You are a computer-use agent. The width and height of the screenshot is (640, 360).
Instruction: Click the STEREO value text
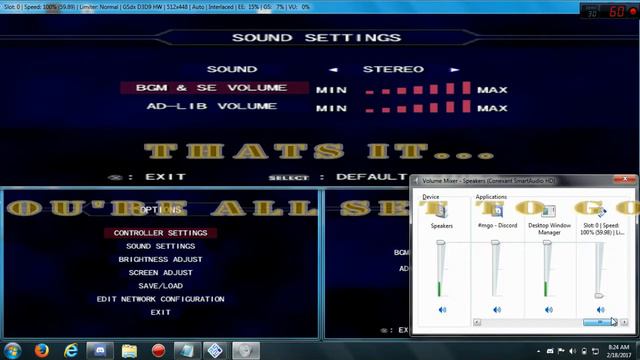[393, 69]
